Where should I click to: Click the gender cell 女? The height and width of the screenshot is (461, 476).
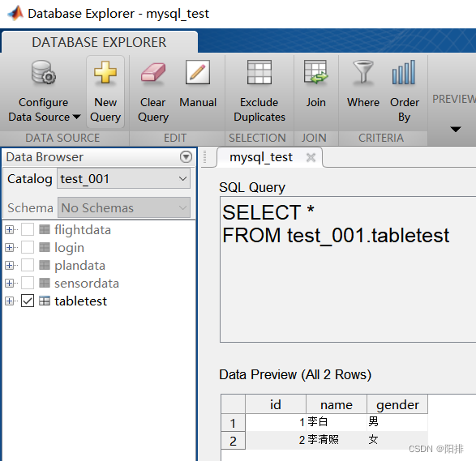pos(397,440)
